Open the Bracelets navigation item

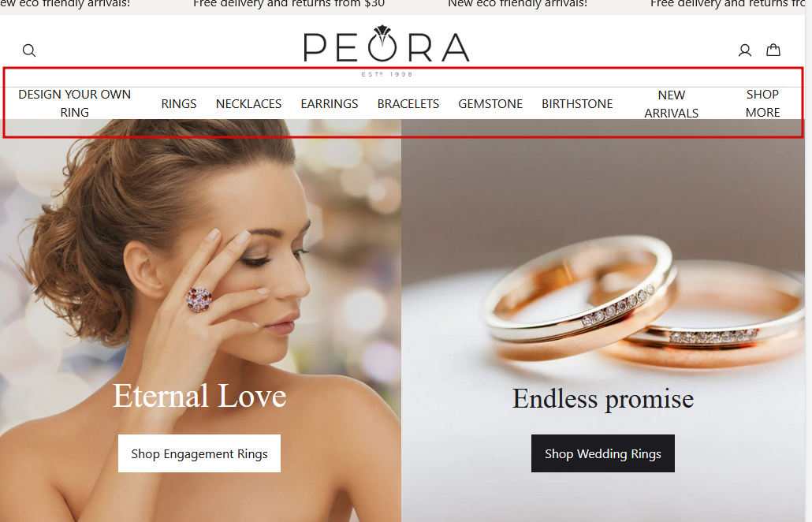pos(408,103)
